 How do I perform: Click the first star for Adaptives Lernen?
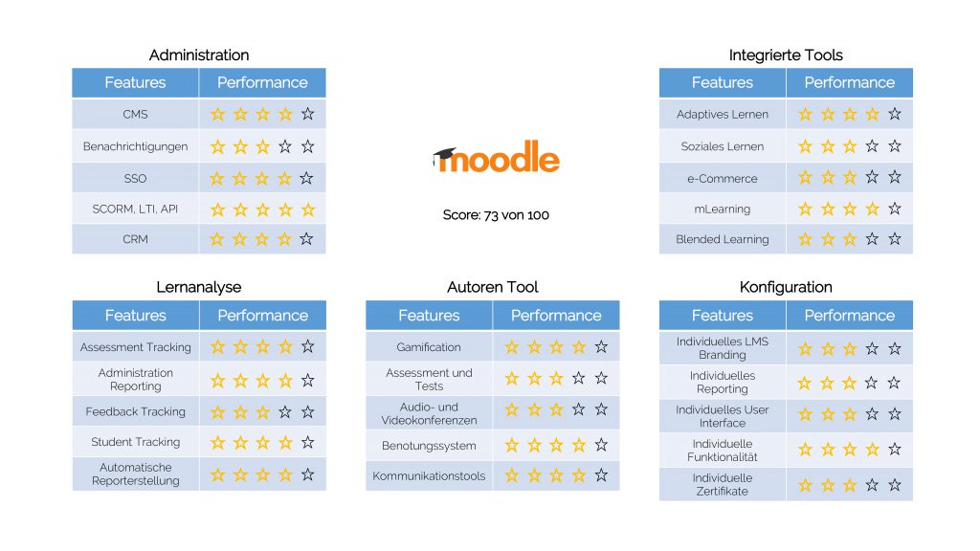pos(805,114)
